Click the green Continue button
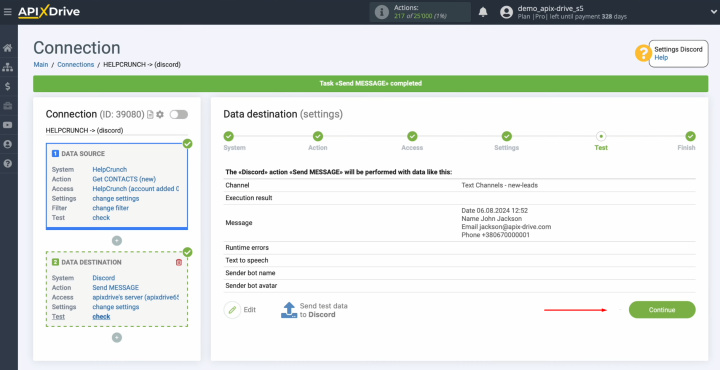This screenshot has height=370, width=720. [x=662, y=310]
